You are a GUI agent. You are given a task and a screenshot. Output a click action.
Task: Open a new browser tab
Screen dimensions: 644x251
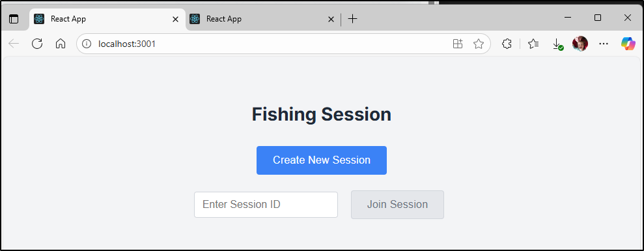click(x=352, y=19)
